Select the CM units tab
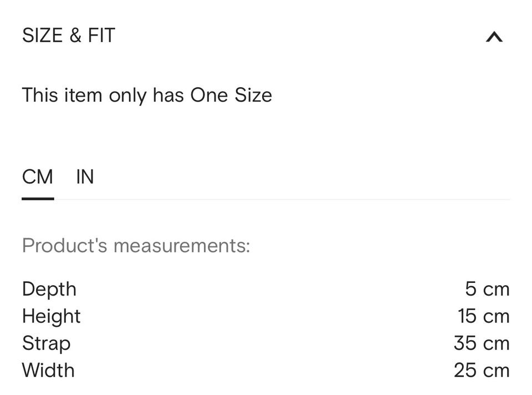This screenshot has width=532, height=395. [38, 177]
